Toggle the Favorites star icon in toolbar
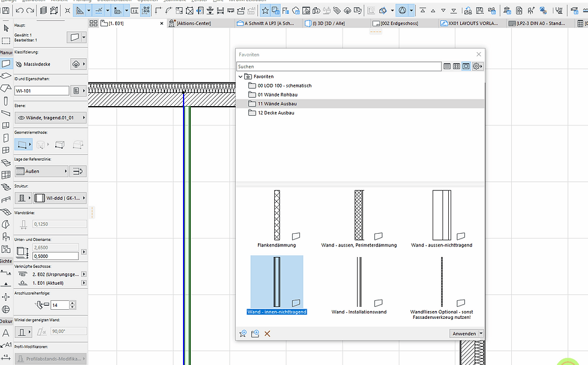588x365 pixels. click(x=265, y=11)
